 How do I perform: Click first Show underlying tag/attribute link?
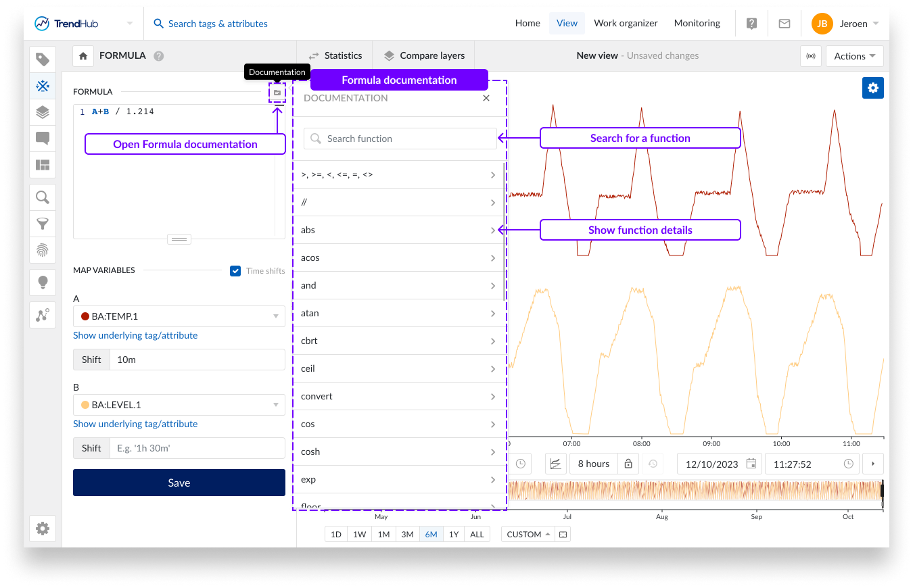click(x=135, y=335)
